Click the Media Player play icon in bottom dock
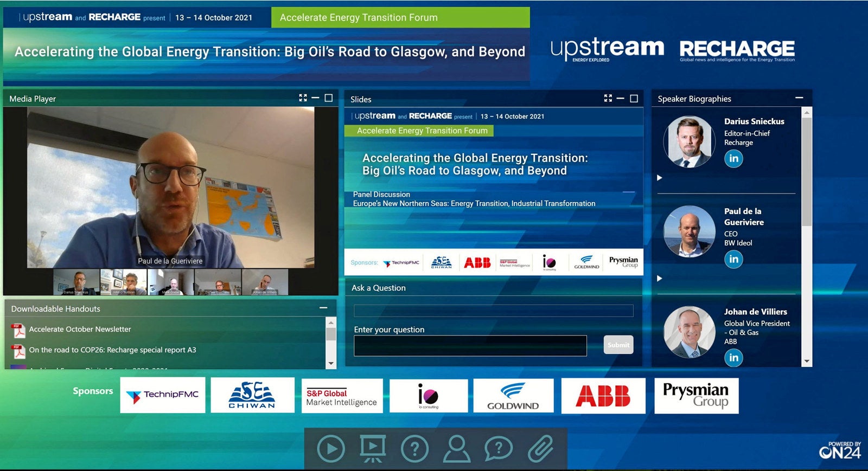The height and width of the screenshot is (471, 868). [330, 449]
